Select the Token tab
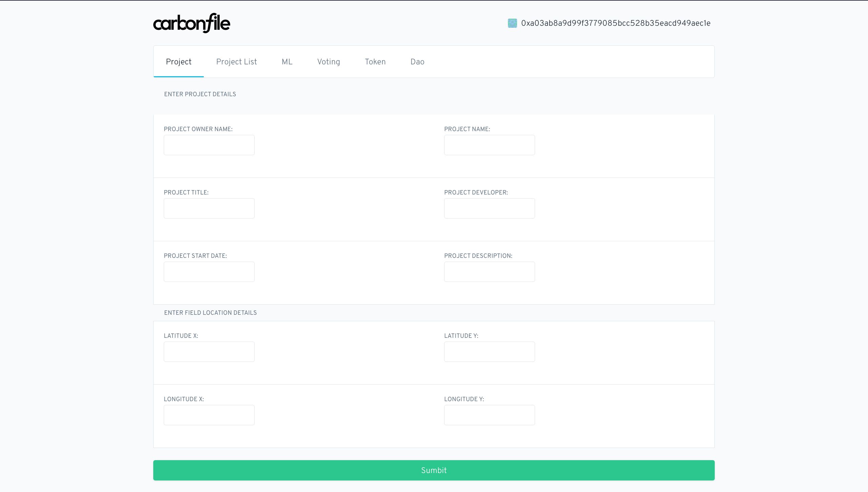Viewport: 868px width, 492px height. pos(375,62)
